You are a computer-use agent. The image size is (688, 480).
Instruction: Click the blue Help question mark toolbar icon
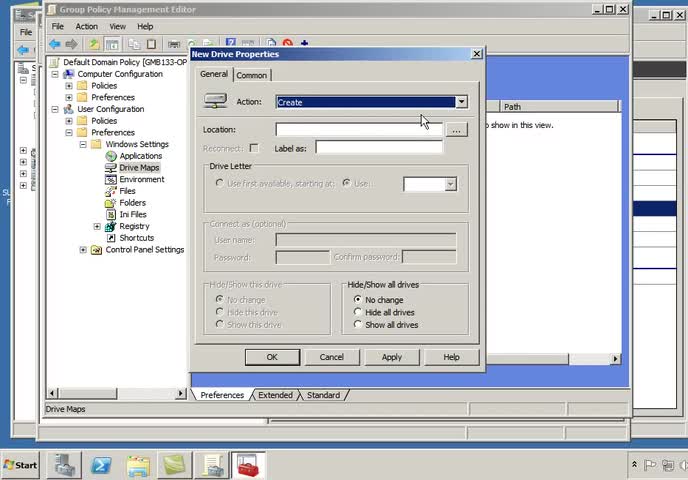231,43
